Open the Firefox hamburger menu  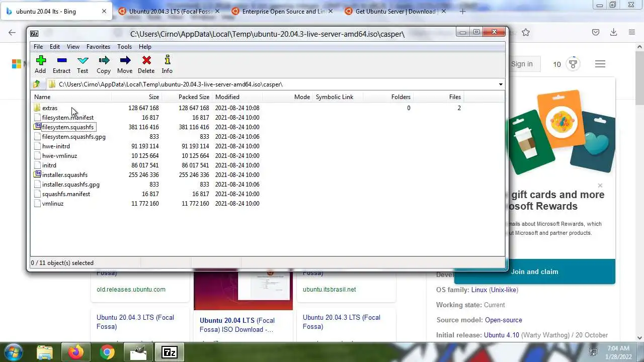(x=632, y=32)
